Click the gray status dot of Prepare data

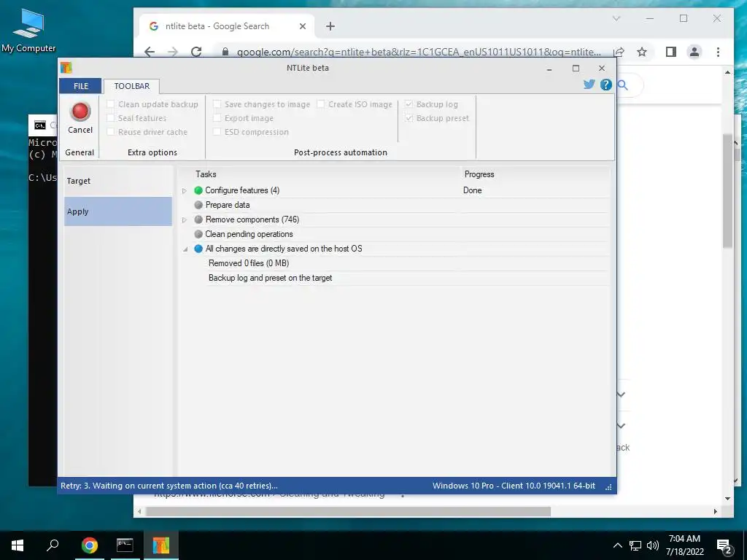198,205
